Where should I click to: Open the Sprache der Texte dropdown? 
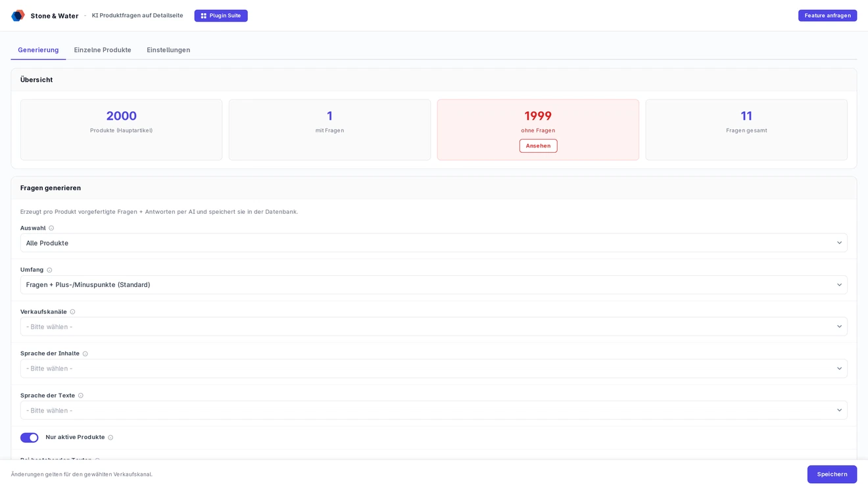(433, 410)
